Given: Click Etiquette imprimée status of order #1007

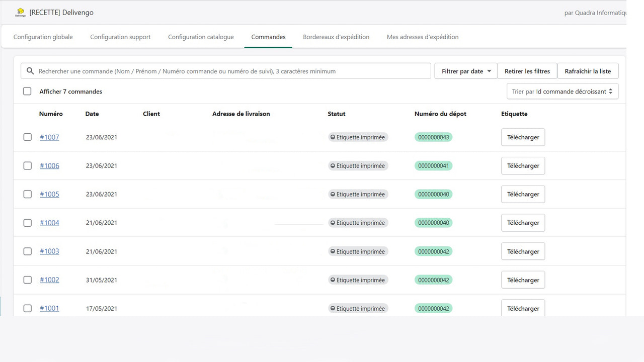Looking at the screenshot, I should 358,137.
